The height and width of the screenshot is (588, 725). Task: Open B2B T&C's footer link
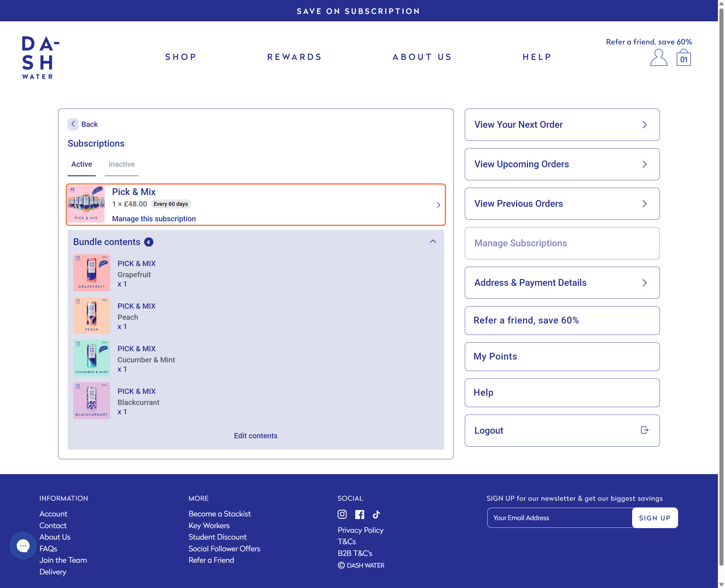(355, 553)
